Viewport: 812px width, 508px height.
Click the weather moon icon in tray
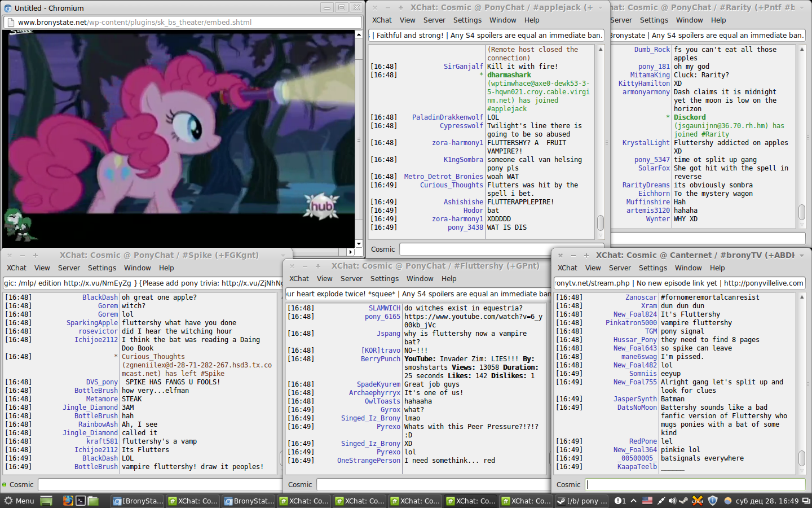(728, 501)
